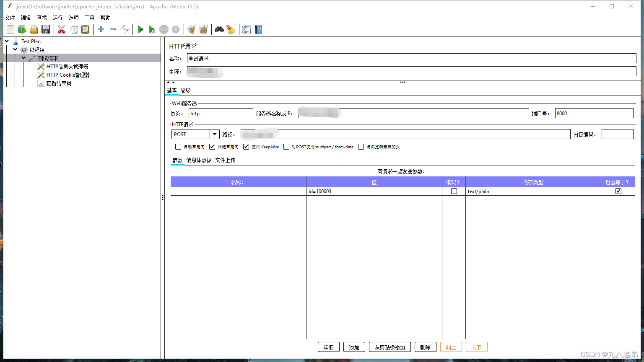644x362 pixels.
Task: Collapse the Test Plan tree node
Action: [x=7, y=41]
